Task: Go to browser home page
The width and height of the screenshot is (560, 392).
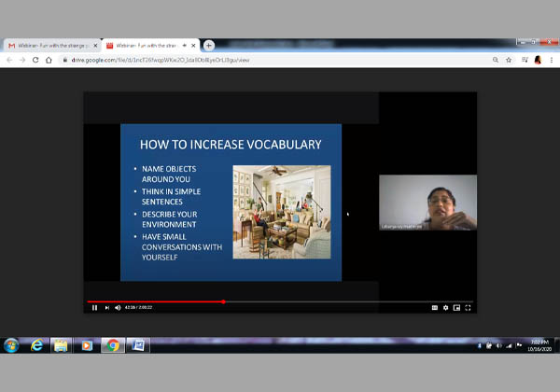Action: (x=49, y=60)
